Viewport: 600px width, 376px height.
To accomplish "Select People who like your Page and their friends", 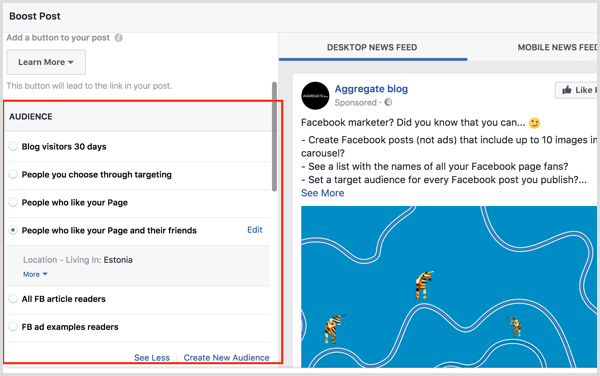I will pos(13,230).
